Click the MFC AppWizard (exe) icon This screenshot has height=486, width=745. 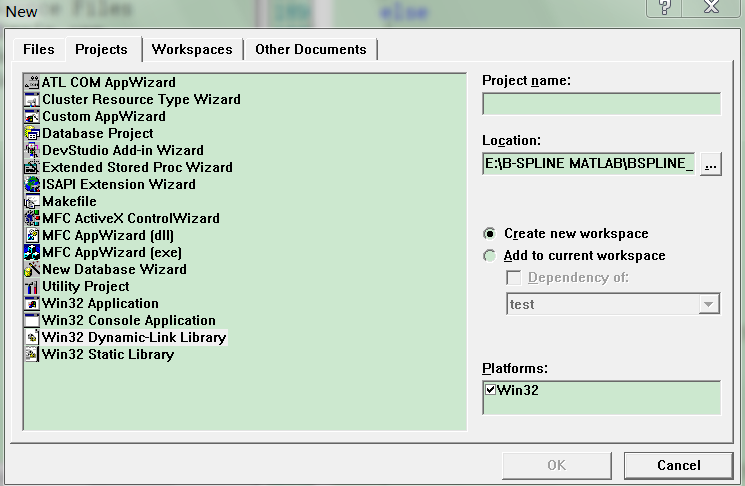[32, 252]
